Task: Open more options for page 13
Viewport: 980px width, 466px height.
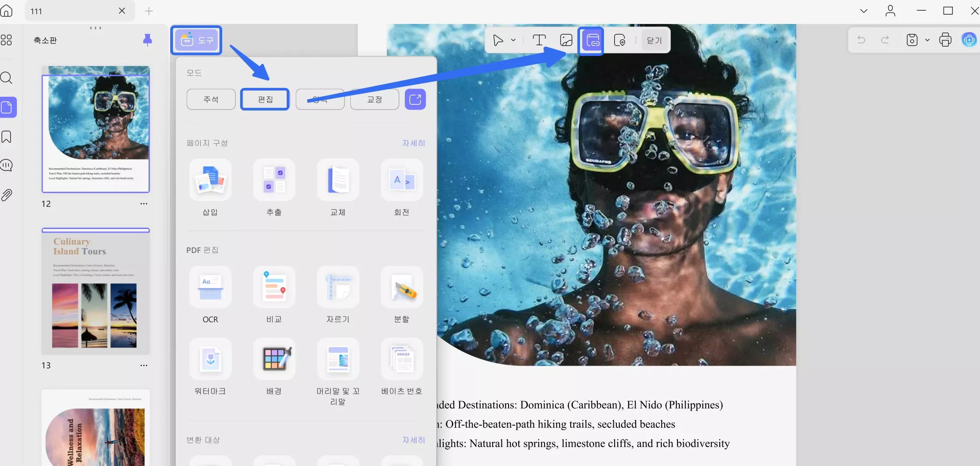Action: [144, 365]
